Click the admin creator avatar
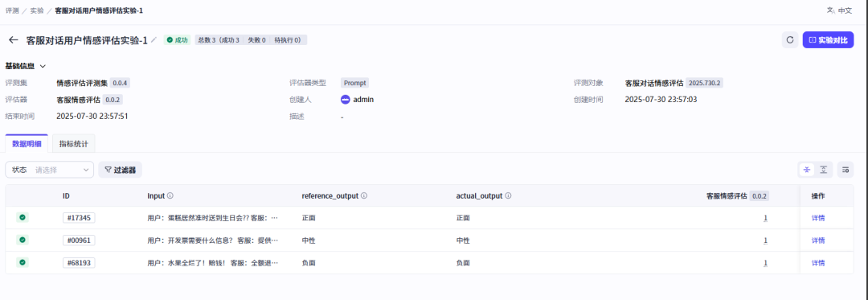 click(x=345, y=100)
